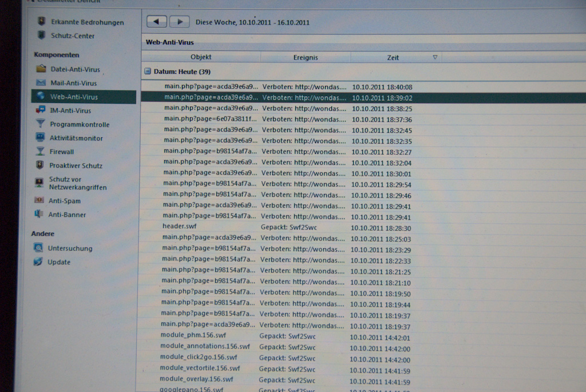The image size is (586, 392).
Task: Select the highlighted row timed 18:39:02
Action: (x=363, y=97)
